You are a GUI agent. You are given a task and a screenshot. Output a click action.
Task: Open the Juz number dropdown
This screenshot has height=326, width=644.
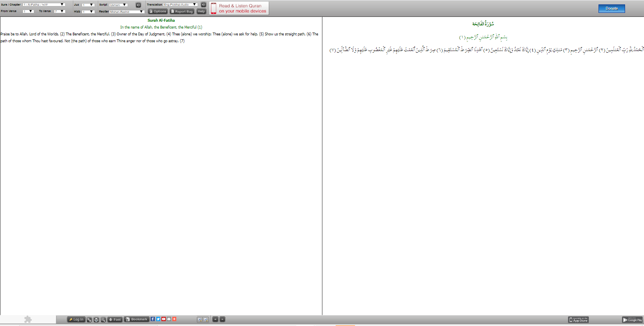pyautogui.click(x=88, y=5)
